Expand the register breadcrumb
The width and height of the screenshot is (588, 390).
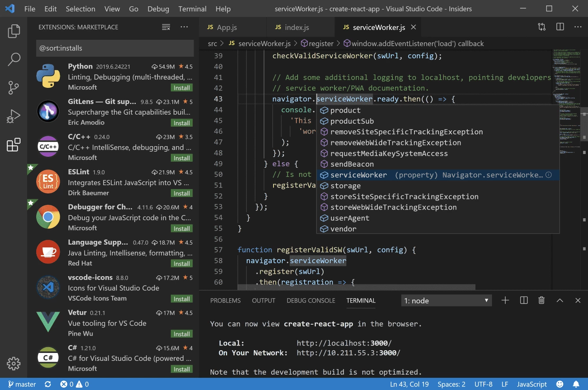321,43
